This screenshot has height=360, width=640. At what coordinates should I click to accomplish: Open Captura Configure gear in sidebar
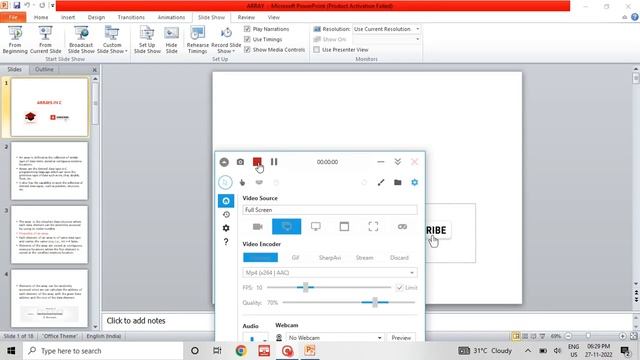(x=226, y=228)
